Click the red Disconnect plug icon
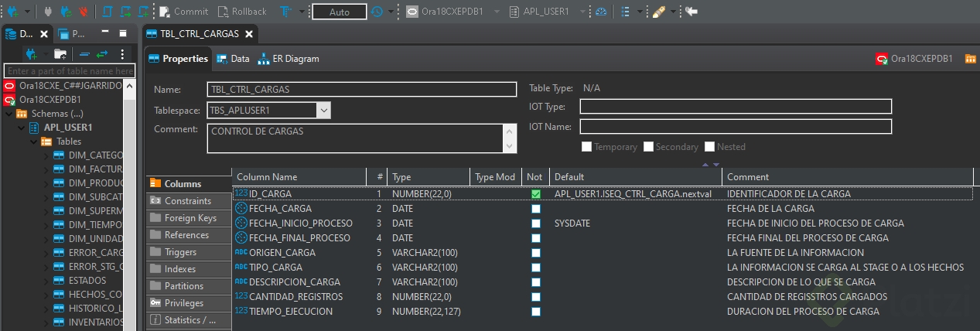Image resolution: width=980 pixels, height=331 pixels. click(84, 12)
